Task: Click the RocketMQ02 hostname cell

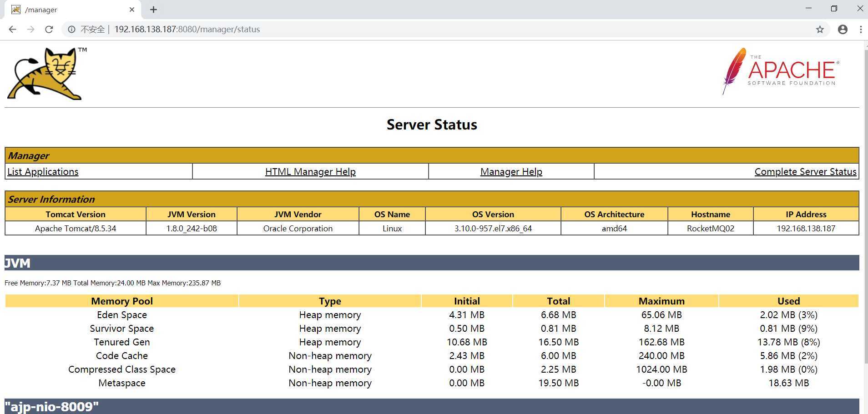Action: pyautogui.click(x=711, y=228)
